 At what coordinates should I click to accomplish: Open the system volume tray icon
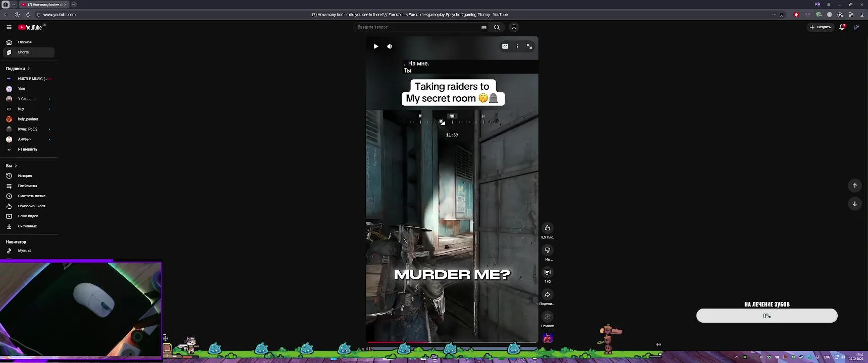842,357
